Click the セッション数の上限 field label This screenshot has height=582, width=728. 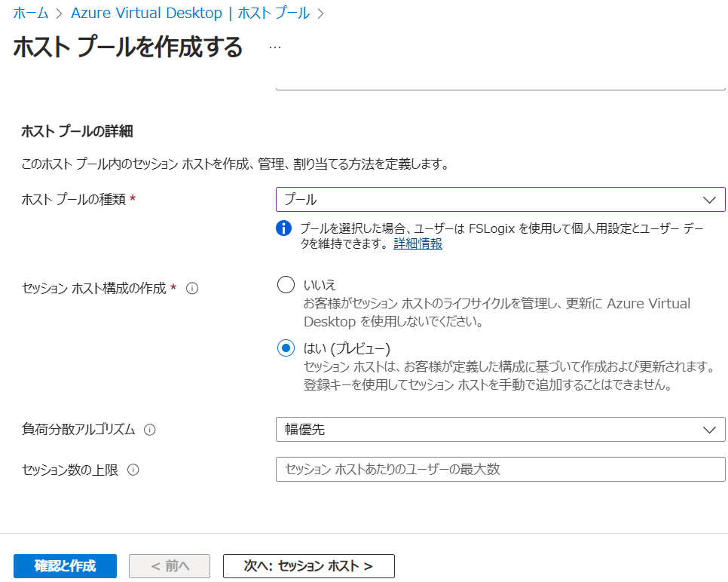point(70,470)
